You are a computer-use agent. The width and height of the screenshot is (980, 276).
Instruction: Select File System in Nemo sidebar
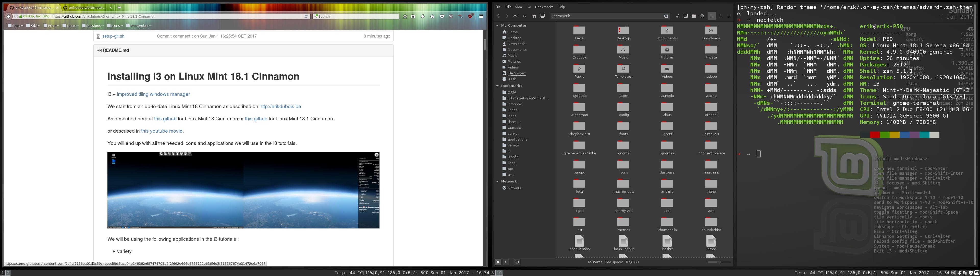[517, 73]
